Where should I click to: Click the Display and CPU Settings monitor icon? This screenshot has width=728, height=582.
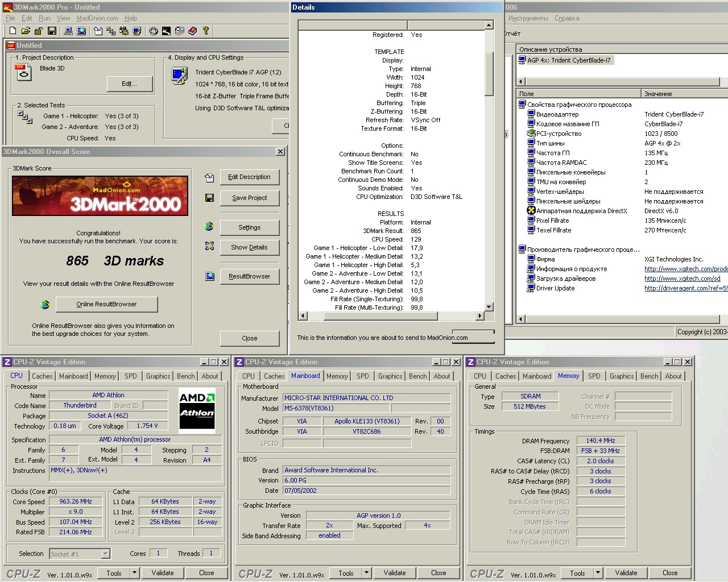click(180, 75)
